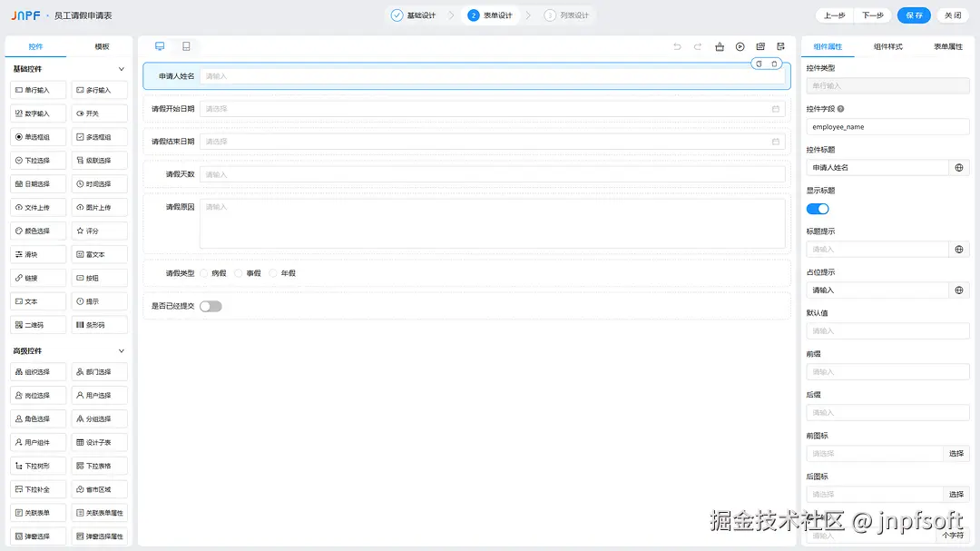Open the 组件属性 tab
980x551 pixels.
click(x=828, y=47)
